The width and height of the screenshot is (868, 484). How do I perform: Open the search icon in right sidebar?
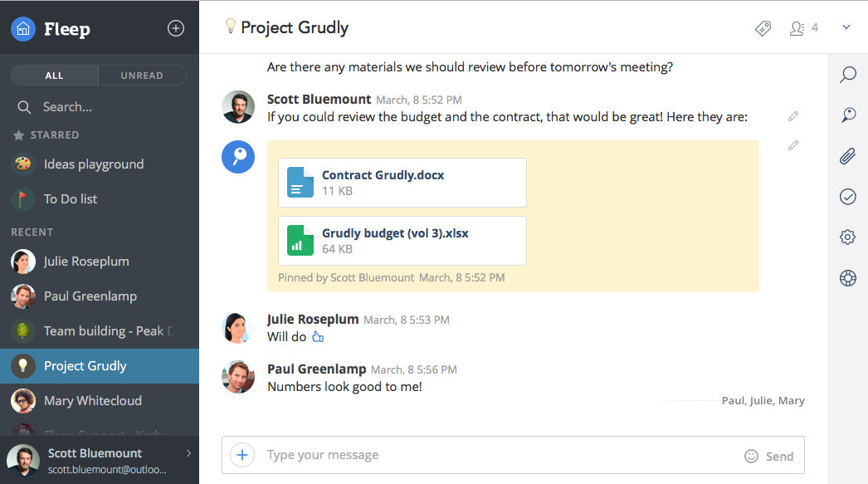(x=847, y=76)
